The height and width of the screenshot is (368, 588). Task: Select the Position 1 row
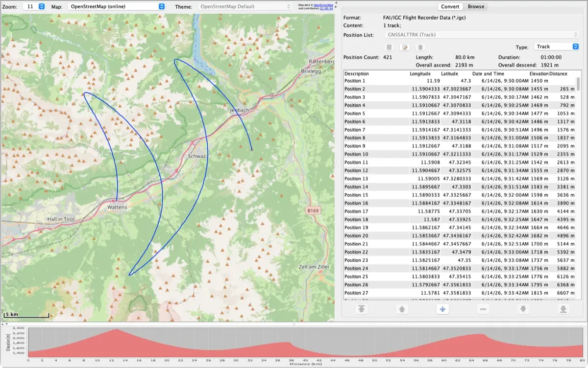click(460, 81)
